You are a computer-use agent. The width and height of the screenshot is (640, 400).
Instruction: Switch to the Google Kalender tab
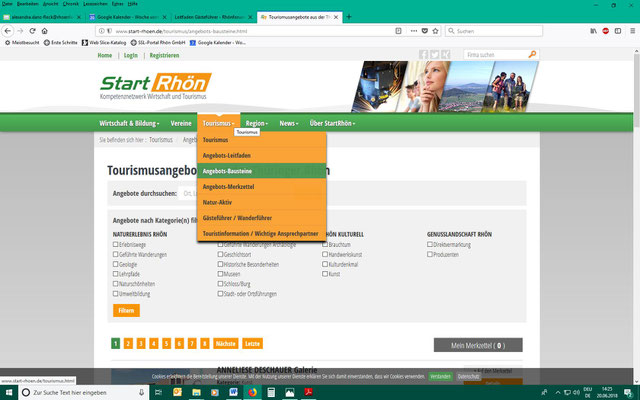pos(128,17)
